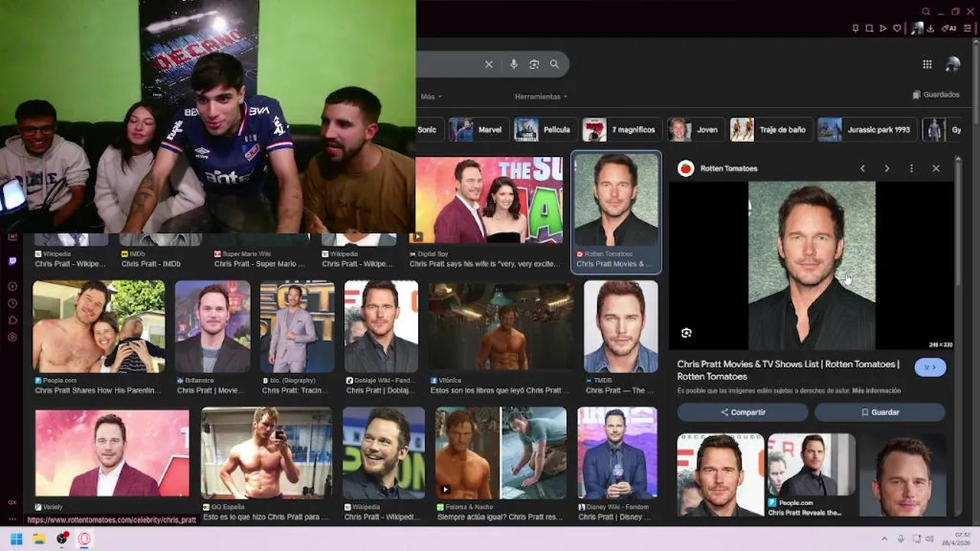Screen dimensions: 980x551
Task: Click the magnifier search icon in the search box
Action: 554,64
